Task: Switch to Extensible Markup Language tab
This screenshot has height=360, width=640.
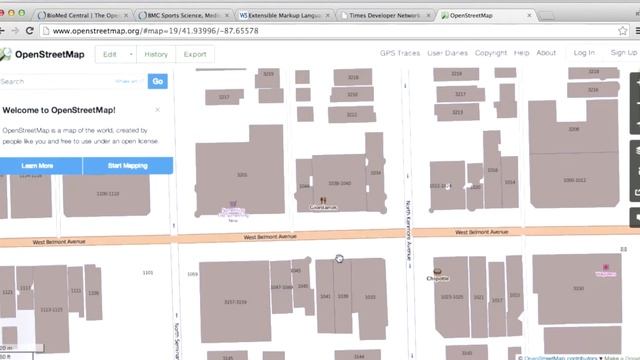Action: tap(284, 15)
